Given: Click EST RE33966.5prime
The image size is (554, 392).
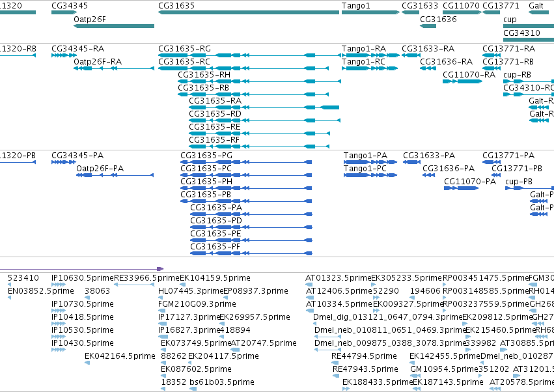Looking at the screenshot, I should [134, 285].
